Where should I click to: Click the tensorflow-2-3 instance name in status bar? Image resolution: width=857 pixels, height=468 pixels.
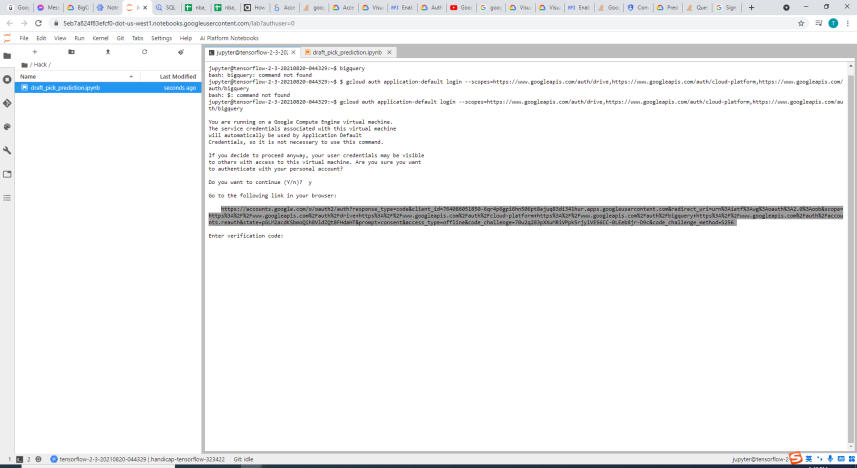(103, 459)
